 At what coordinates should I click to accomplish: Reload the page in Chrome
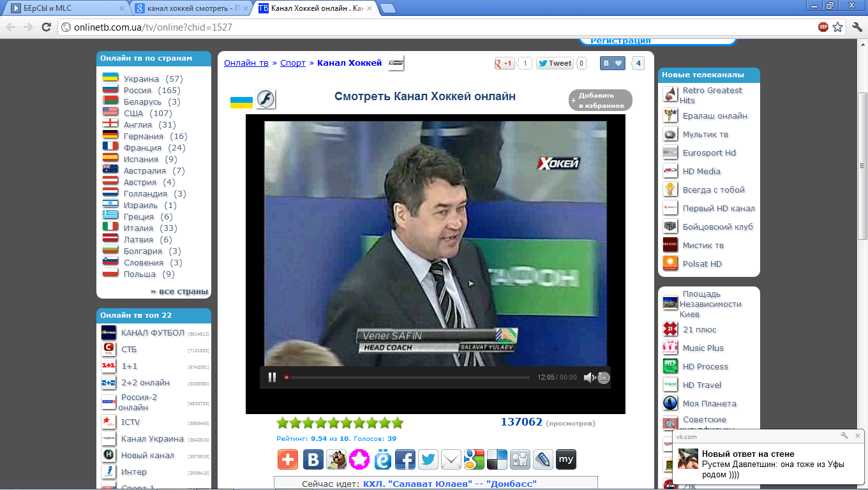(46, 27)
